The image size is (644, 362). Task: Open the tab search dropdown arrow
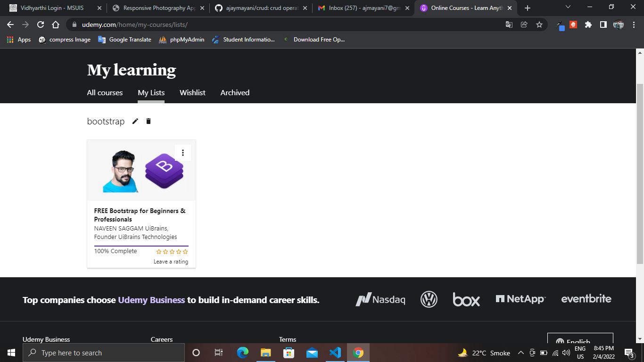pyautogui.click(x=568, y=8)
